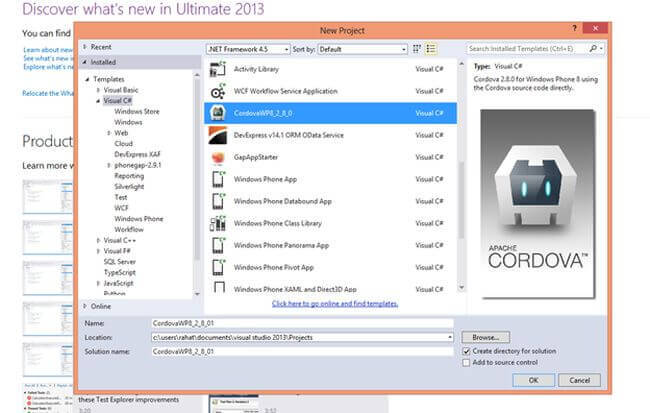650x413 pixels.
Task: Click the Search Installed Templates box
Action: pyautogui.click(x=526, y=49)
